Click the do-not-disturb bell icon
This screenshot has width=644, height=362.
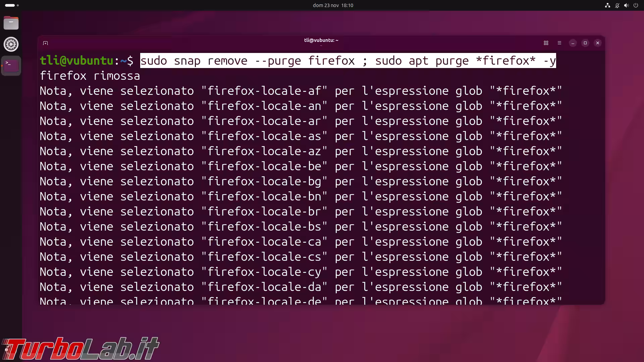pyautogui.click(x=617, y=5)
